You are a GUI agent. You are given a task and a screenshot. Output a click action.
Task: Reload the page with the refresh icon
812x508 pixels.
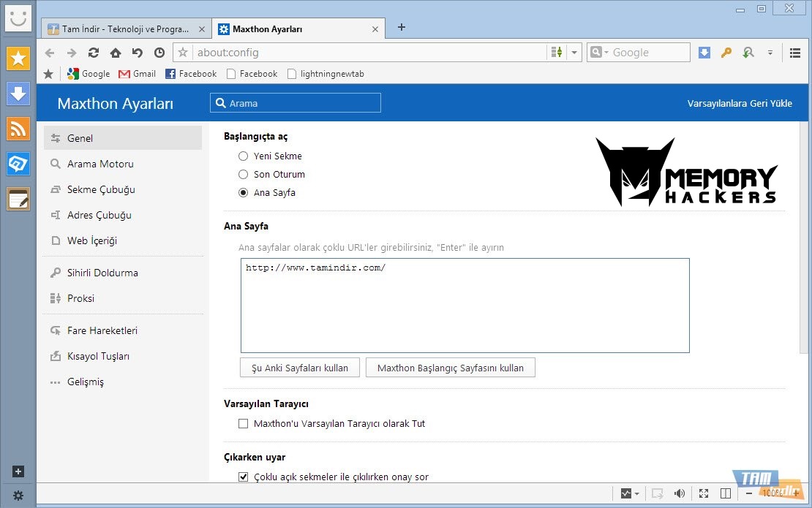93,53
